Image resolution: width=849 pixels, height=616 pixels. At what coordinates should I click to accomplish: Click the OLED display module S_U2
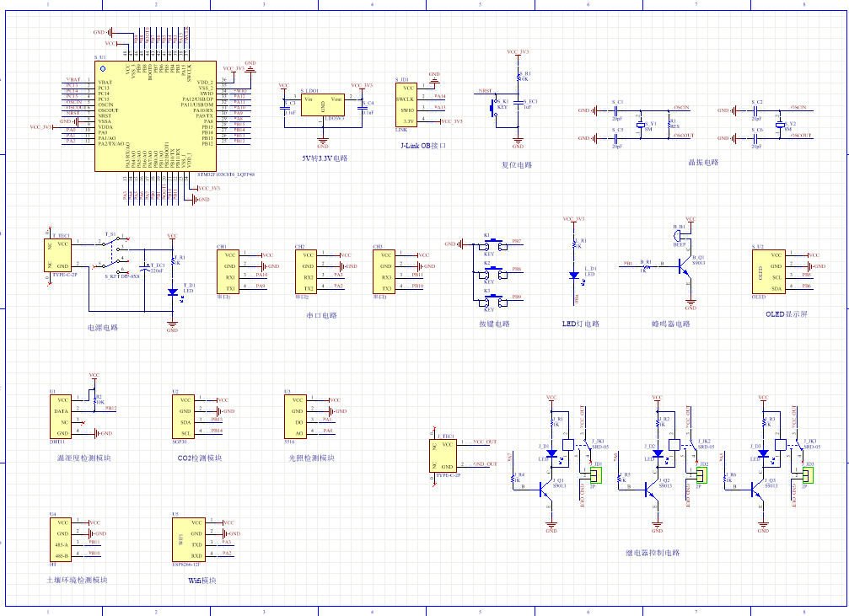click(767, 271)
